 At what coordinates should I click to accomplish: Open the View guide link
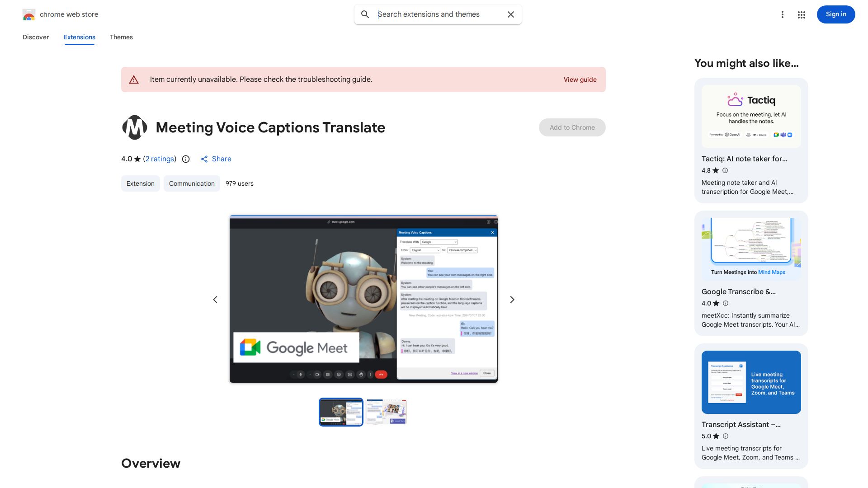click(580, 80)
